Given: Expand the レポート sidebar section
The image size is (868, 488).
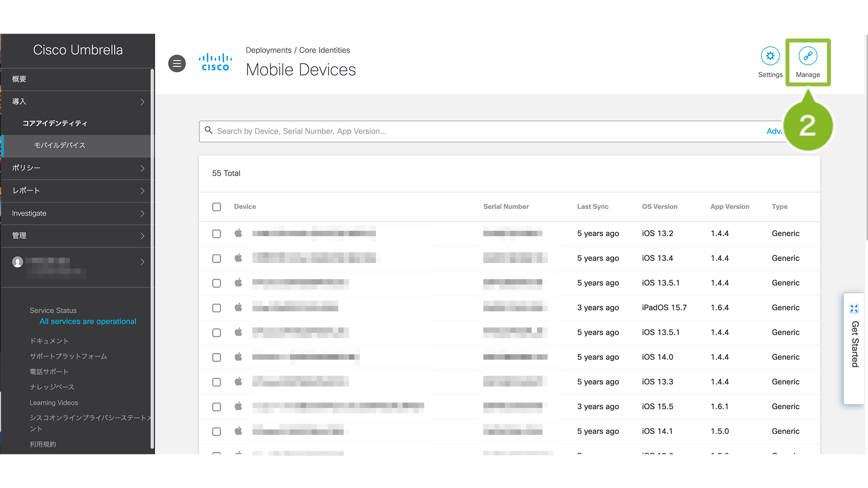Looking at the screenshot, I should click(78, 190).
